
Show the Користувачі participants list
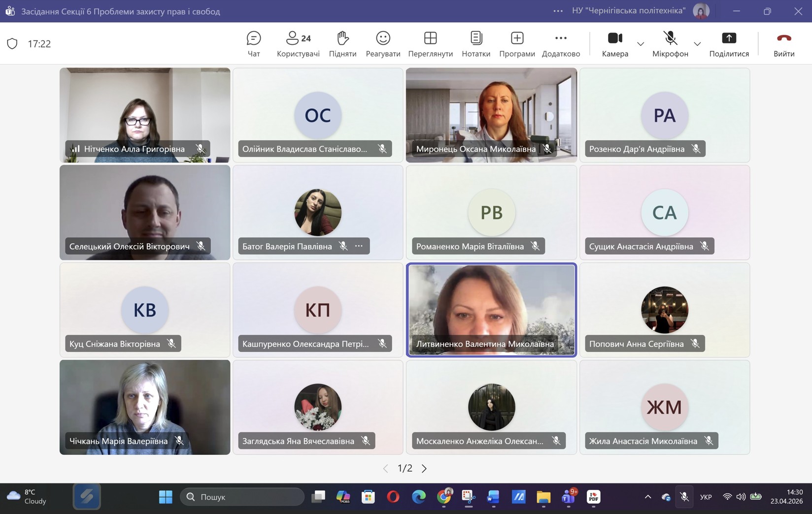click(x=298, y=44)
